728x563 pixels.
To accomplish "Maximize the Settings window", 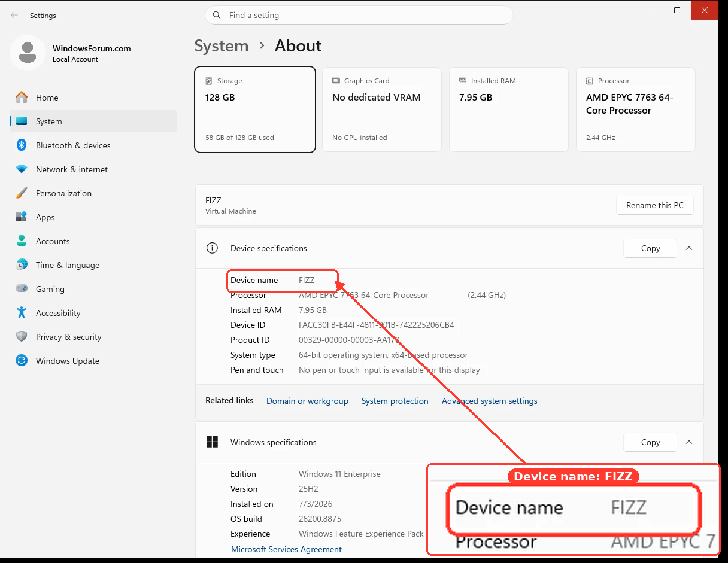I will pos(677,10).
